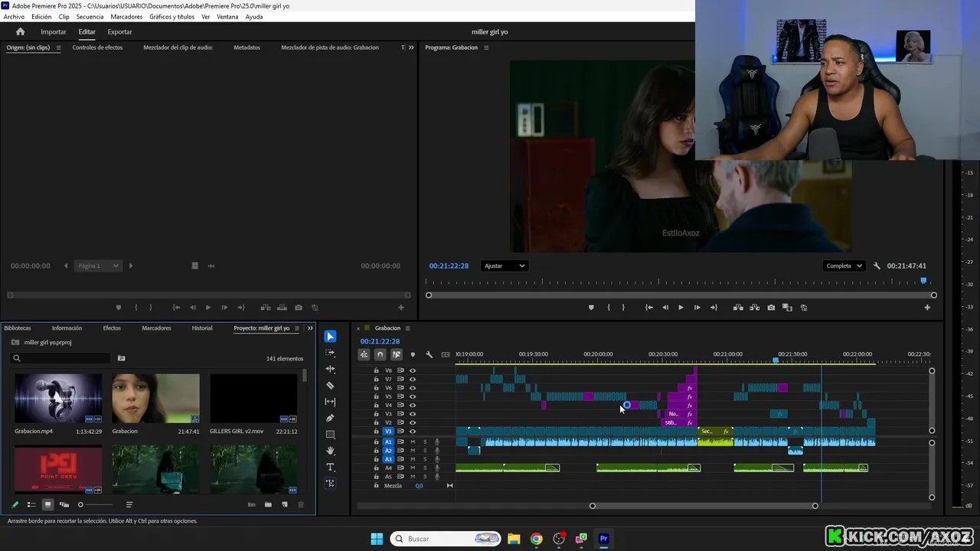This screenshot has height=551, width=980.
Task: Open the Program monitor button editor plus
Action: pyautogui.click(x=927, y=308)
